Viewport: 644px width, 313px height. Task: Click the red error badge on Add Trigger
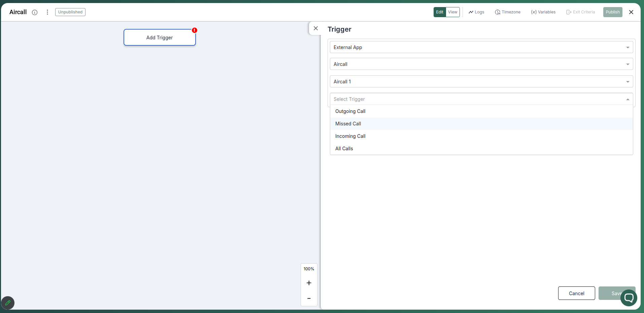[x=194, y=30]
